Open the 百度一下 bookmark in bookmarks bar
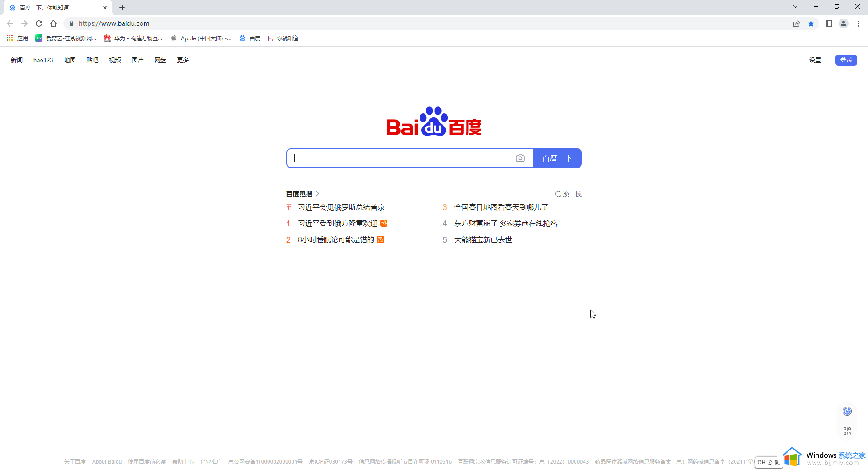Screen dimensions: 868x469 point(269,38)
